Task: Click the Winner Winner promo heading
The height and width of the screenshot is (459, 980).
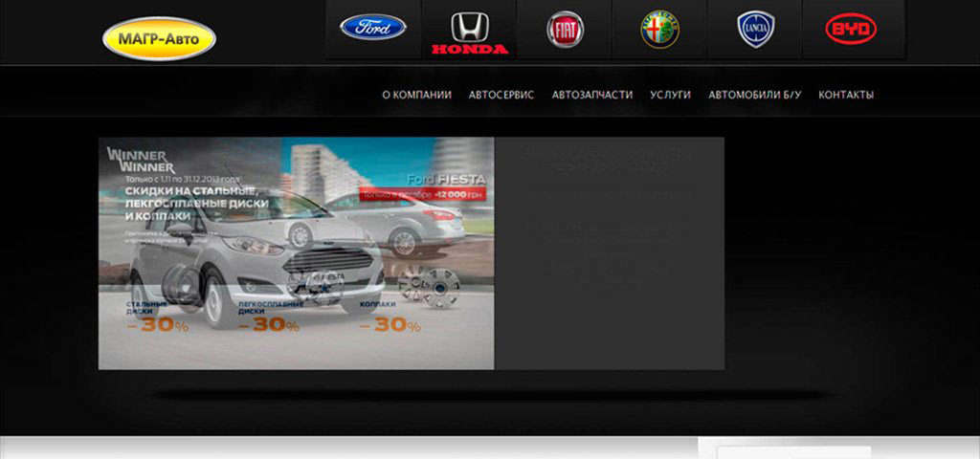Action: (x=142, y=161)
